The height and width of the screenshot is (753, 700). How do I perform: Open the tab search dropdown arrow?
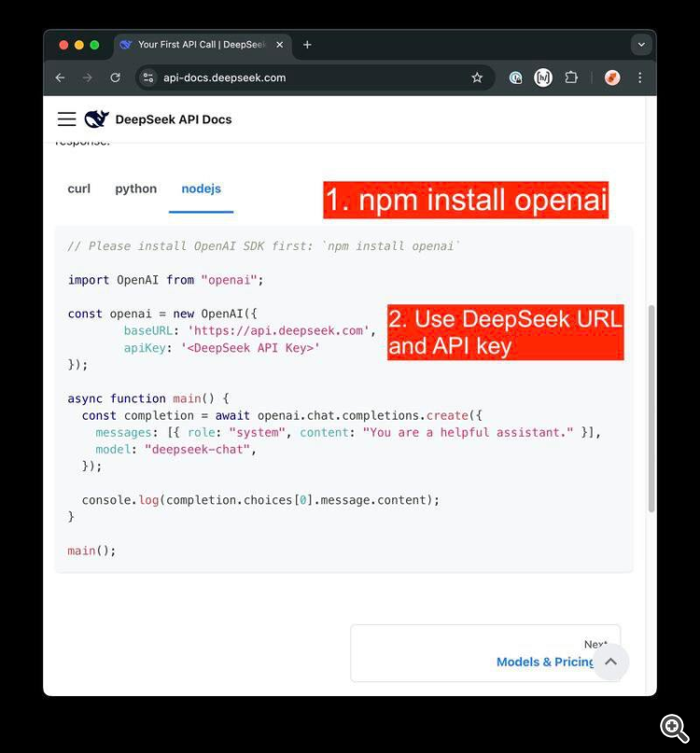click(641, 45)
